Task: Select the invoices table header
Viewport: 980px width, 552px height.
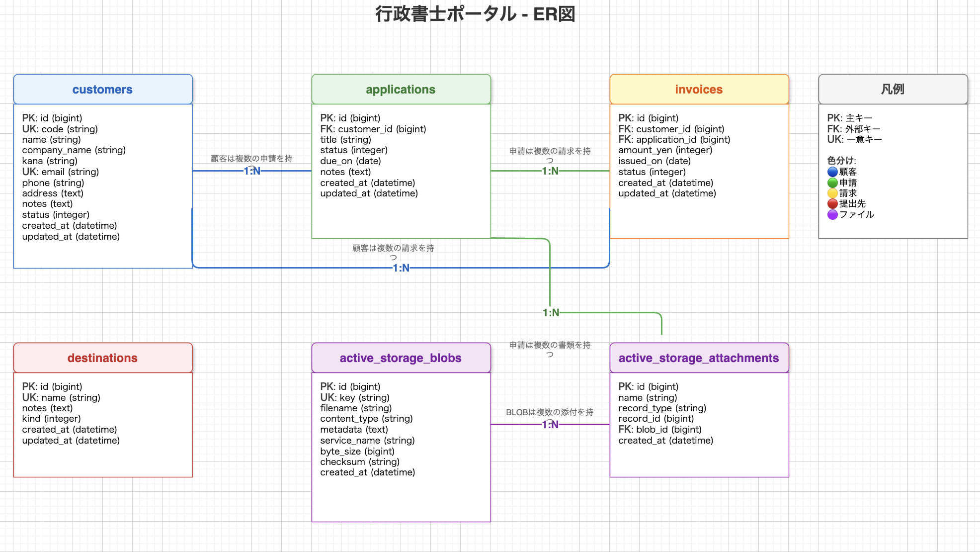Action: (699, 90)
